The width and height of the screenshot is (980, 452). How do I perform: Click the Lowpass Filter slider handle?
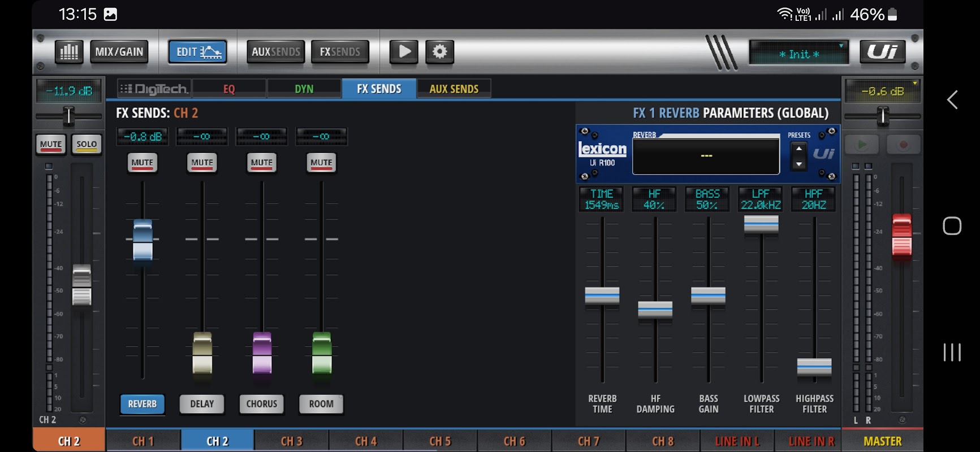click(x=761, y=224)
